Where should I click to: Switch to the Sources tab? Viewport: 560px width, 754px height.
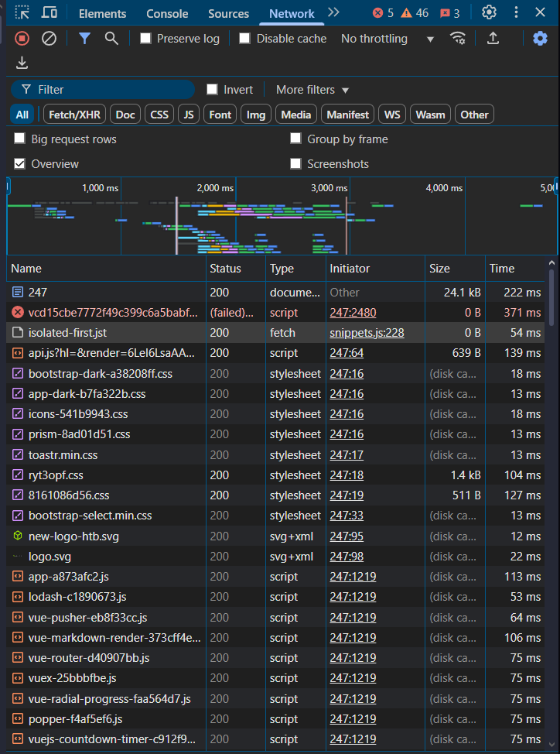[x=228, y=14]
